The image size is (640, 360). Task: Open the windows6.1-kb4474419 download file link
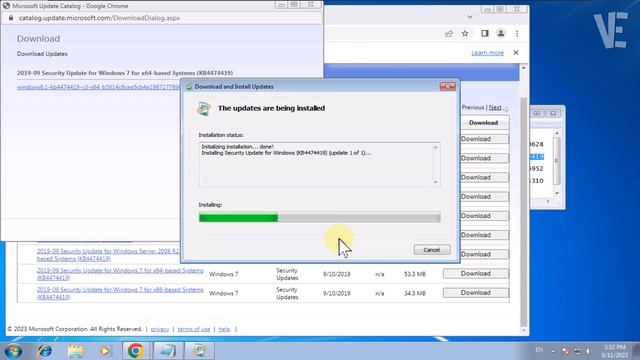[98, 87]
